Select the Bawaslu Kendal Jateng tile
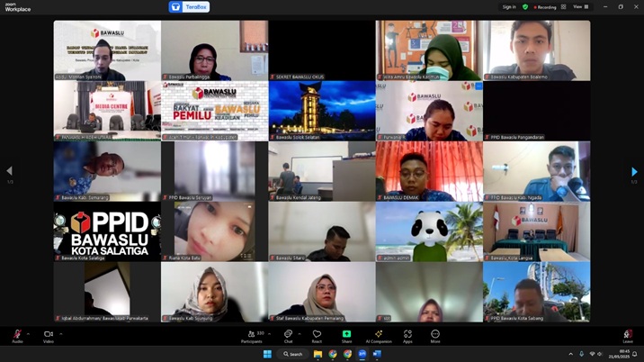Image resolution: width=644 pixels, height=362 pixels. (x=322, y=171)
